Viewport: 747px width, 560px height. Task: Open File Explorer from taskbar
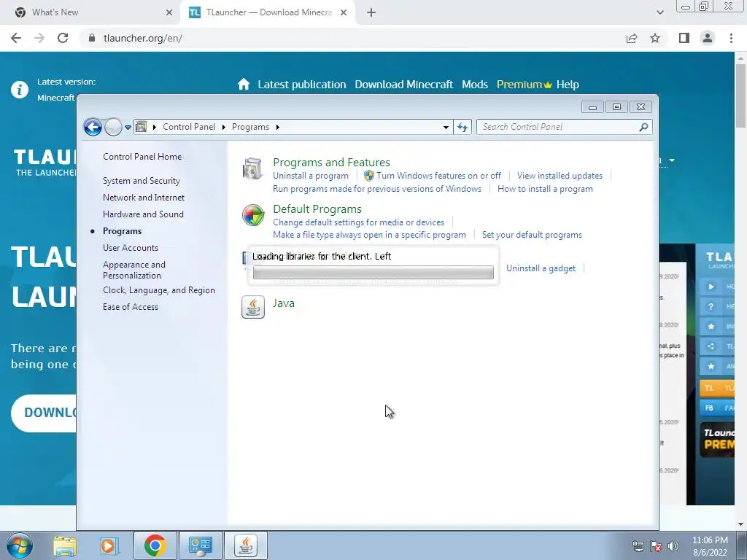(65, 545)
